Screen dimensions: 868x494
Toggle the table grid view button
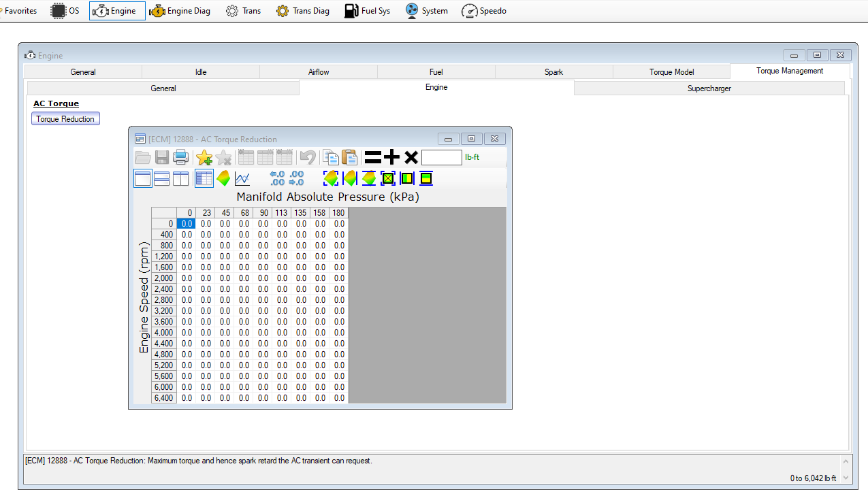coord(204,178)
